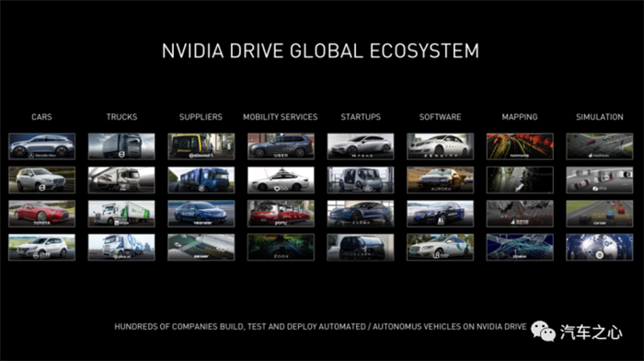This screenshot has height=361, width=644.
Task: Open the Aurora software thumbnail
Action: [441, 180]
